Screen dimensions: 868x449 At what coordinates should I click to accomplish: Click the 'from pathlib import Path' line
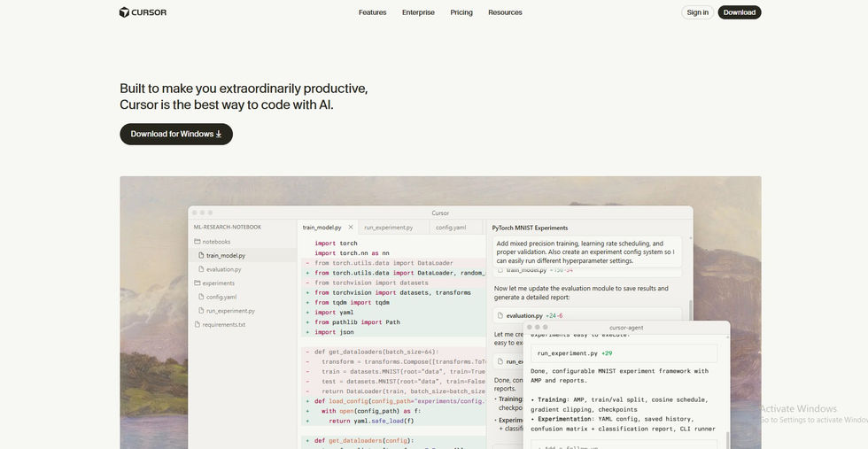coord(357,322)
